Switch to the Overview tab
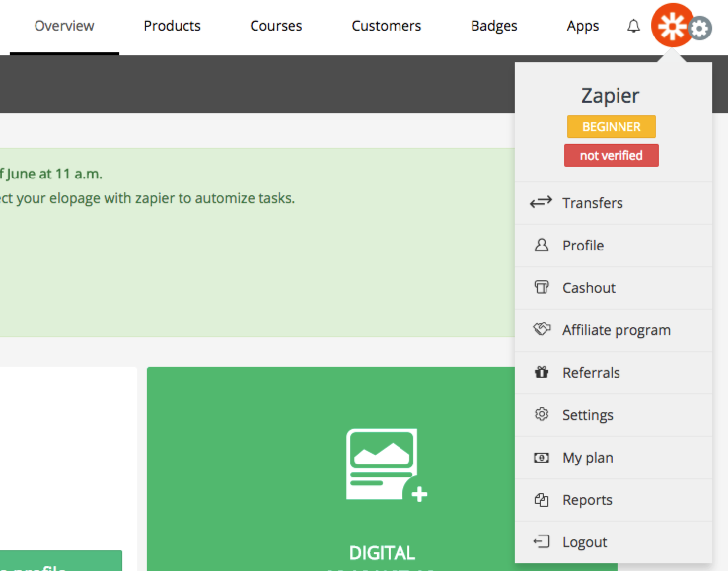 click(64, 26)
